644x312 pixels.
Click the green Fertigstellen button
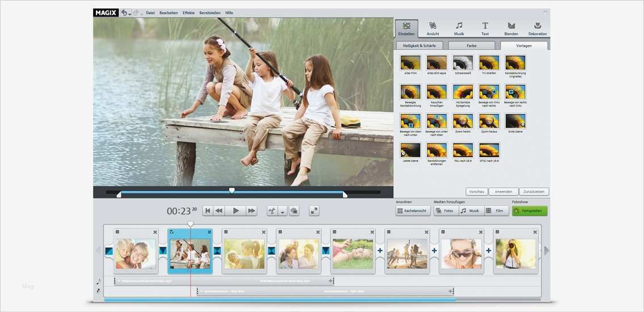click(x=529, y=210)
